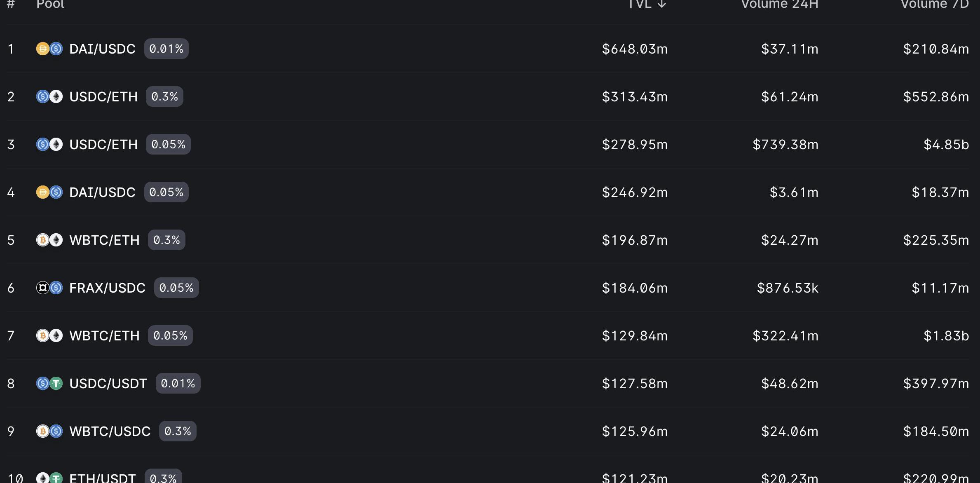This screenshot has height=483, width=980.
Task: Click the DAI/USDC 0.05% pool token icons
Action: 49,192
